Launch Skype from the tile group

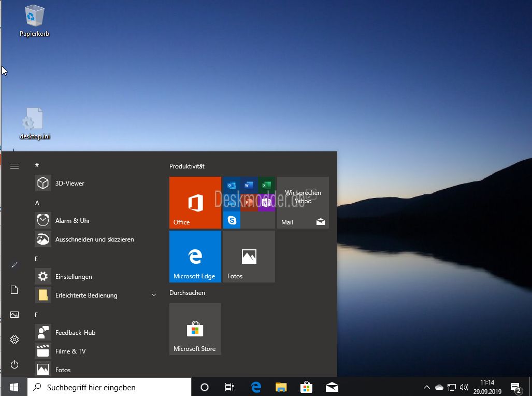(232, 220)
